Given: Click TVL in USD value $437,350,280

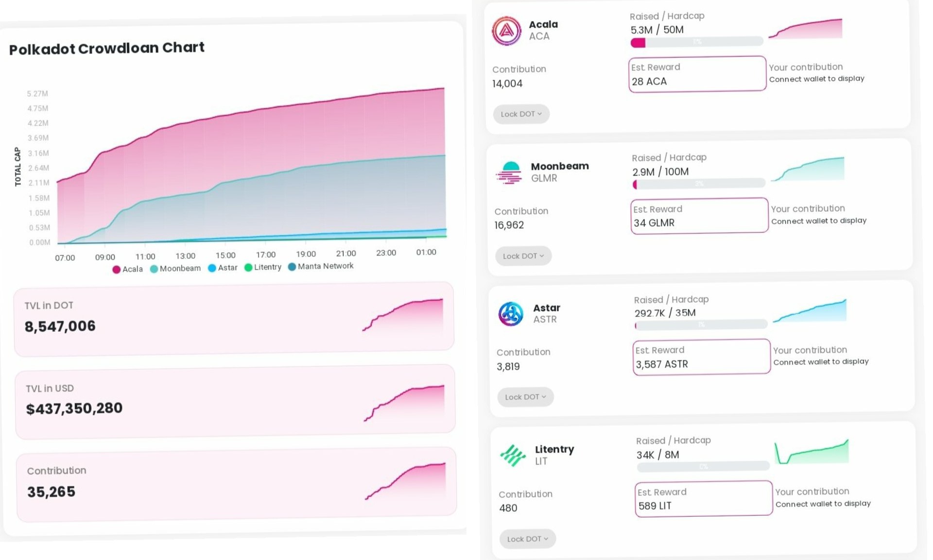Looking at the screenshot, I should (74, 408).
